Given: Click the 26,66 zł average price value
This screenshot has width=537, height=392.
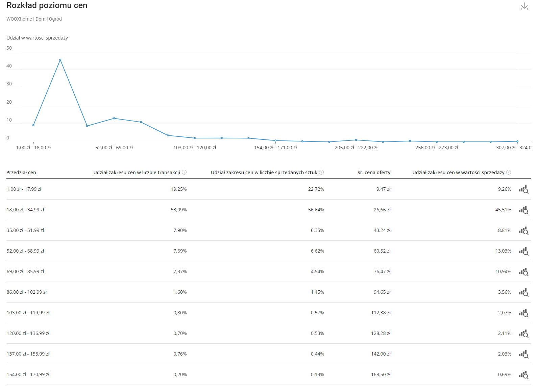Looking at the screenshot, I should click(382, 210).
